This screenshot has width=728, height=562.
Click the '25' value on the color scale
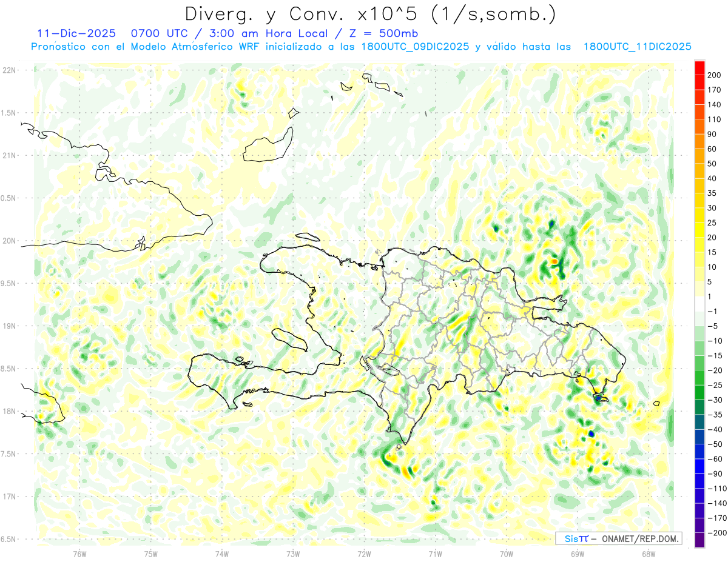pos(713,222)
